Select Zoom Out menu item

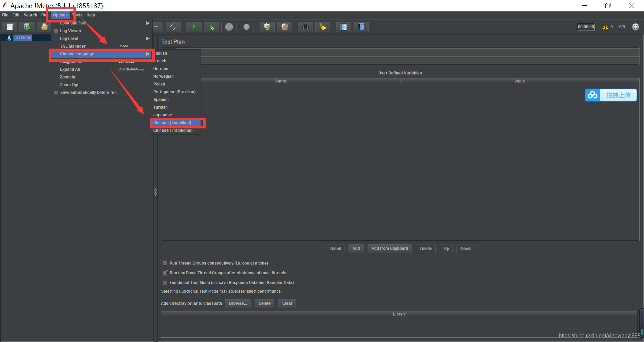[x=101, y=85]
